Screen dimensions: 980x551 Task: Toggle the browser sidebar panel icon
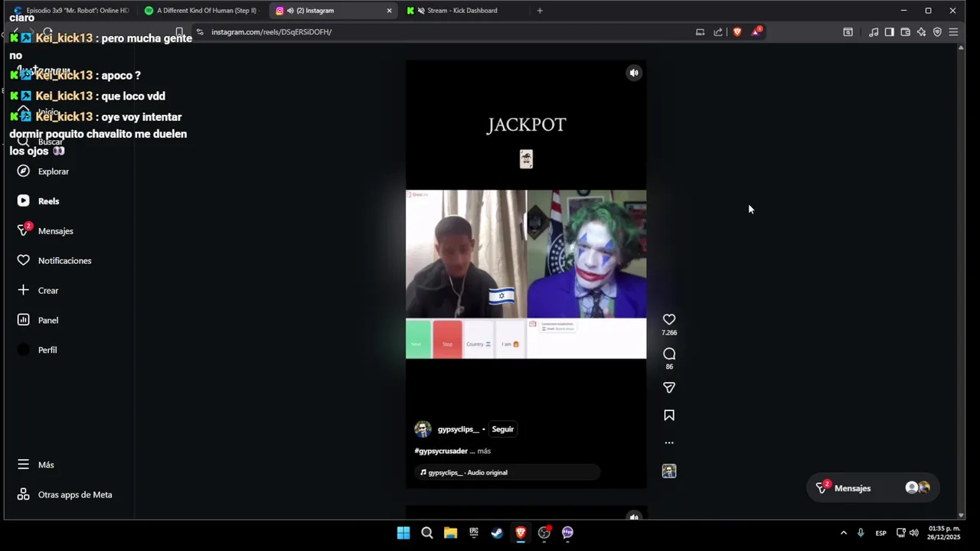point(889,32)
